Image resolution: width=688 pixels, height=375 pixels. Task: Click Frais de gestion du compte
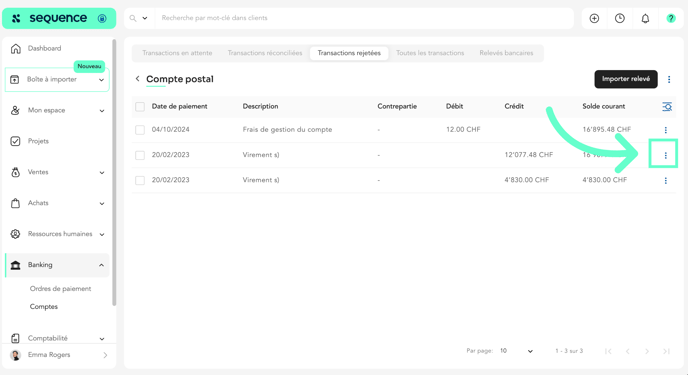287,129
